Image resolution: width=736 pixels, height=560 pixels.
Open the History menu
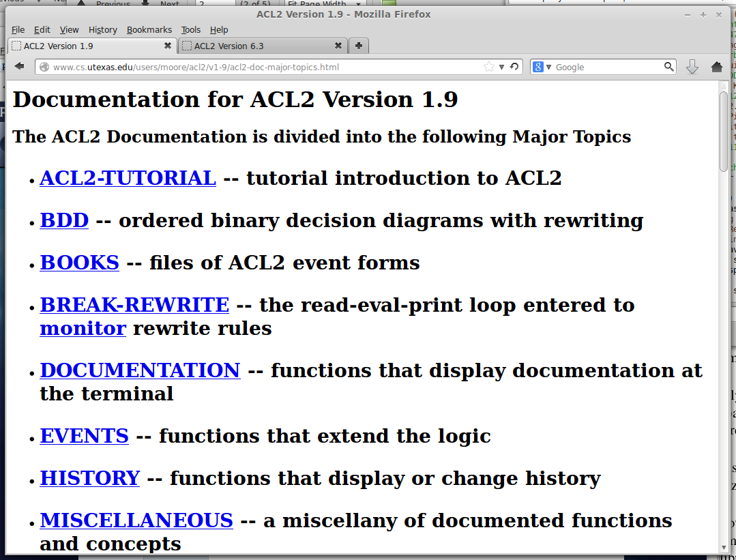tap(103, 29)
